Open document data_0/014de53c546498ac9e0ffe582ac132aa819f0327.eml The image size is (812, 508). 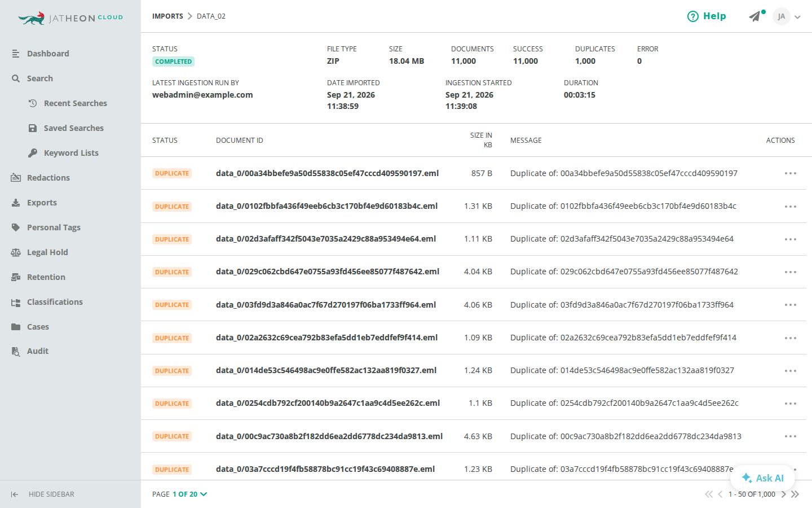tap(326, 370)
